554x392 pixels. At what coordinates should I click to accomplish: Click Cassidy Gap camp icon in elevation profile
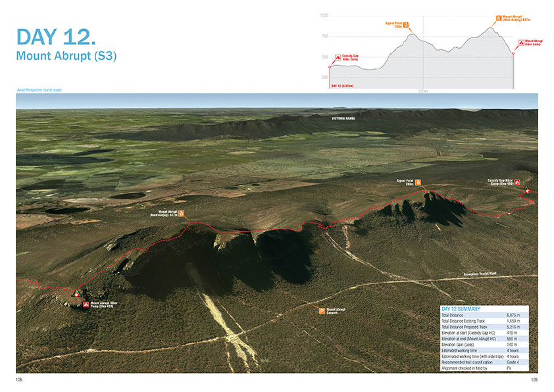338,57
